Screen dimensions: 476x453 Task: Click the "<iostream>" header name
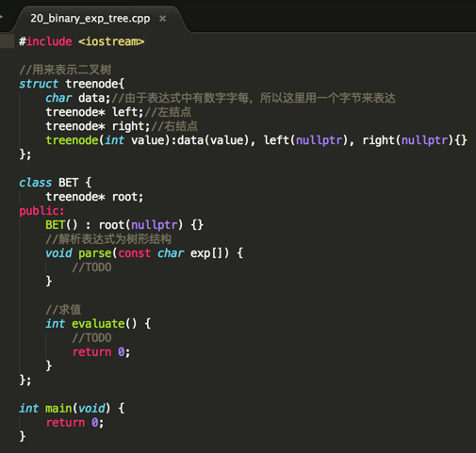(111, 41)
